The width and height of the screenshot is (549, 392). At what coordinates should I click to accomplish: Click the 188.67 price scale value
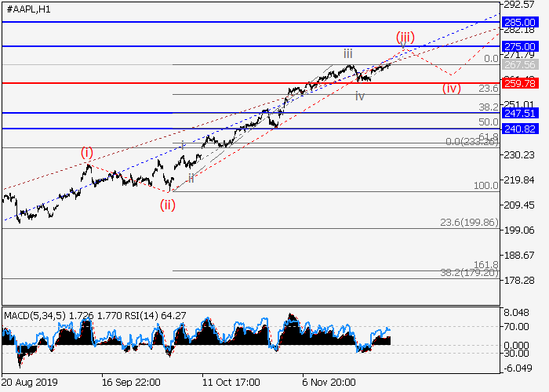click(519, 255)
